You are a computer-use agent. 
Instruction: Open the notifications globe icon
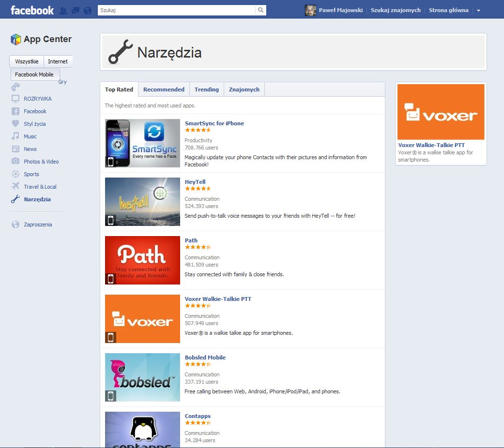click(87, 10)
